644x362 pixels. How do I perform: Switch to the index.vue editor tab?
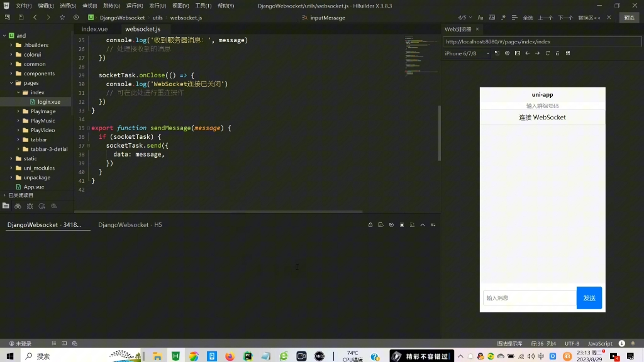coord(94,29)
